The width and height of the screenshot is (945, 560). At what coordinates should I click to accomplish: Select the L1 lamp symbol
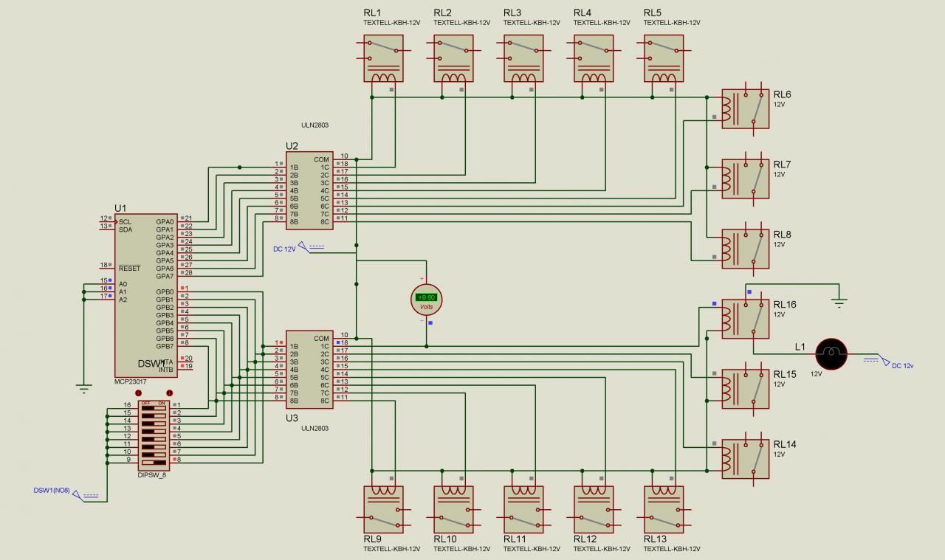831,354
